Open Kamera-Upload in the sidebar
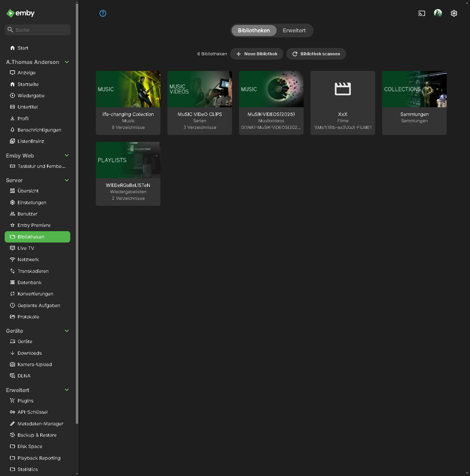470x476 pixels. click(35, 364)
